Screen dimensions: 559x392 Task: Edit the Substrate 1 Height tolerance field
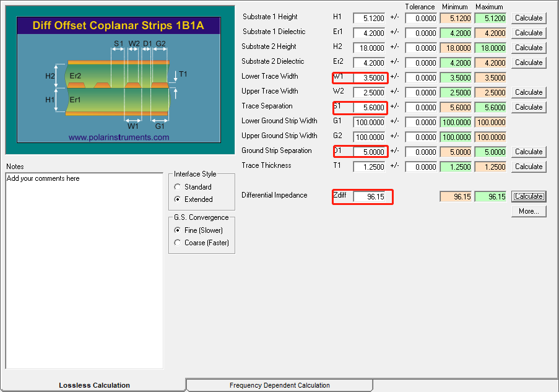tap(421, 19)
